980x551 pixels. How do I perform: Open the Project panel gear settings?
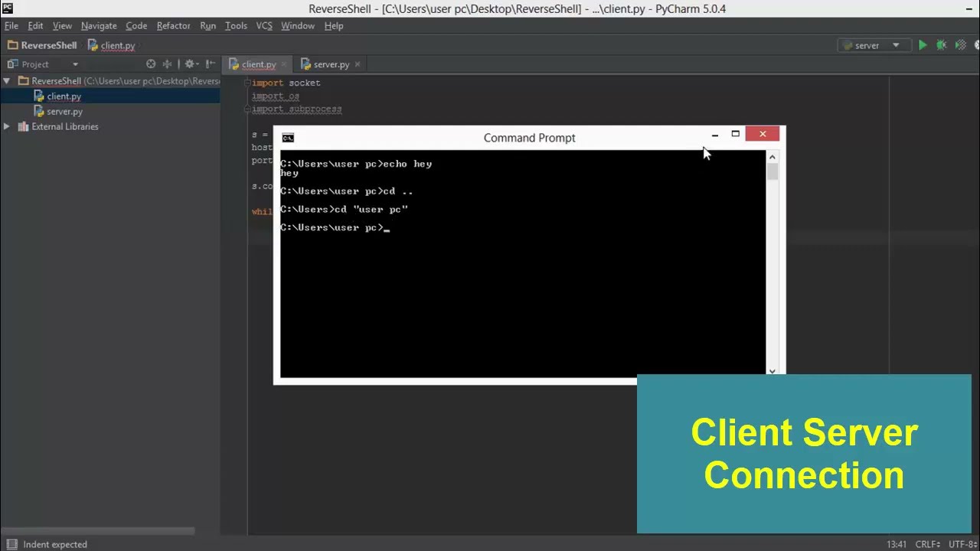click(190, 64)
